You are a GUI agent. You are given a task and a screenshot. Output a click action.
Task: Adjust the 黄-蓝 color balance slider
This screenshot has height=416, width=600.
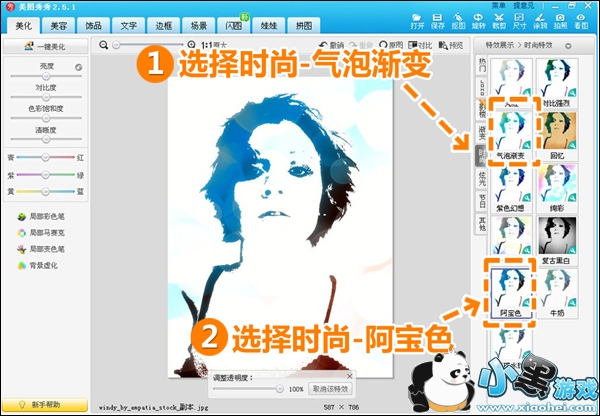tap(46, 191)
